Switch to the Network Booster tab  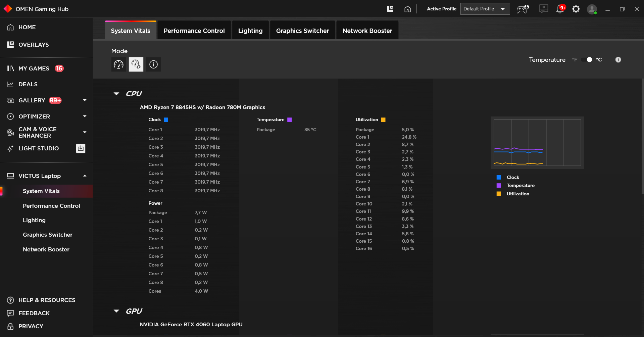[367, 31]
